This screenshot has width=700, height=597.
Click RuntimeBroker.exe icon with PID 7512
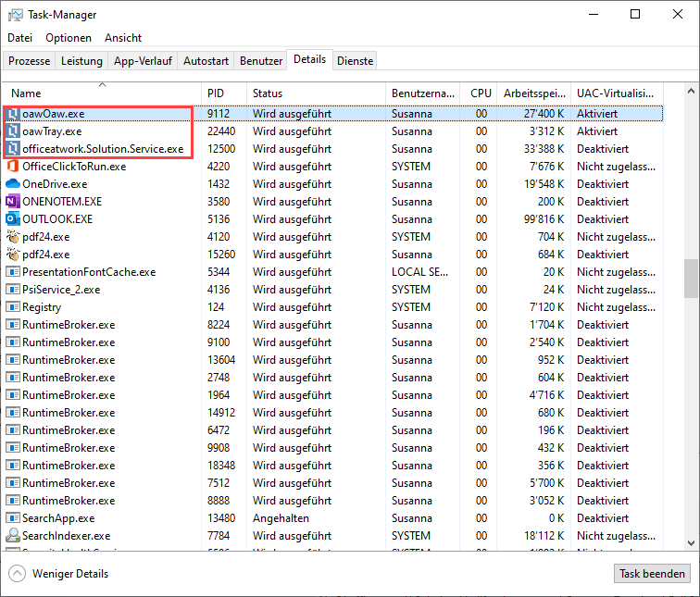point(13,483)
